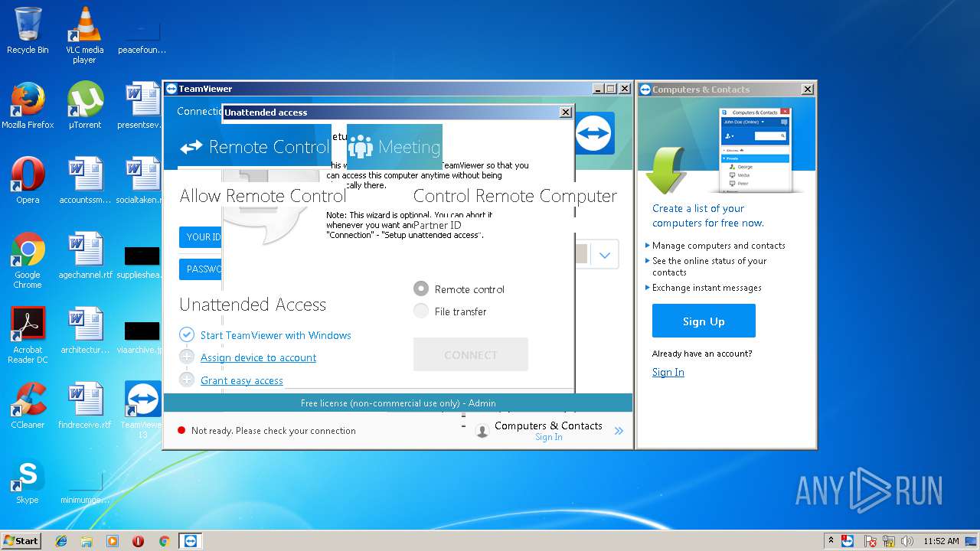Viewport: 980px width, 551px height.
Task: Click the volume speaker tray icon
Action: (906, 541)
